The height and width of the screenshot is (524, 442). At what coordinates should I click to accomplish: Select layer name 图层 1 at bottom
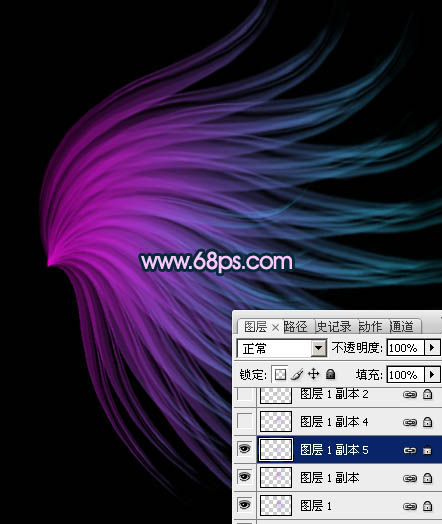coord(316,506)
